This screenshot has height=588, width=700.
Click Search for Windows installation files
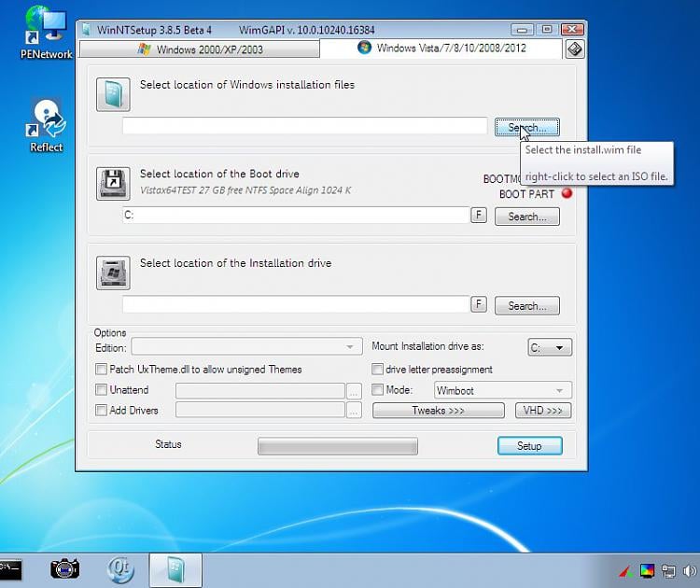[526, 128]
